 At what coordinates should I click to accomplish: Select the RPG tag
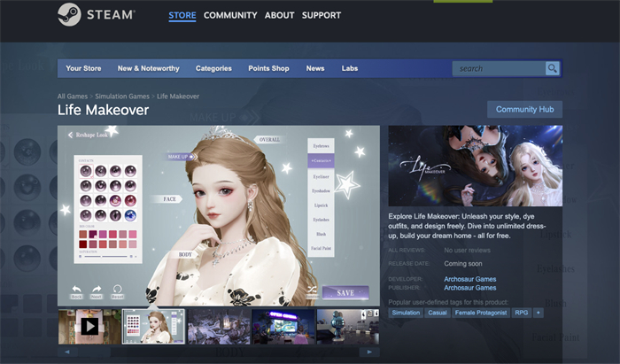click(521, 313)
